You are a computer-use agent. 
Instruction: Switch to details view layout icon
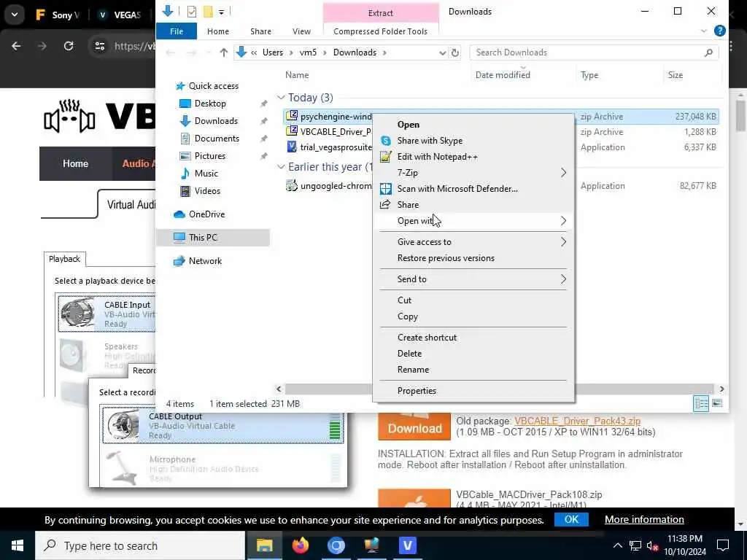[x=701, y=403]
